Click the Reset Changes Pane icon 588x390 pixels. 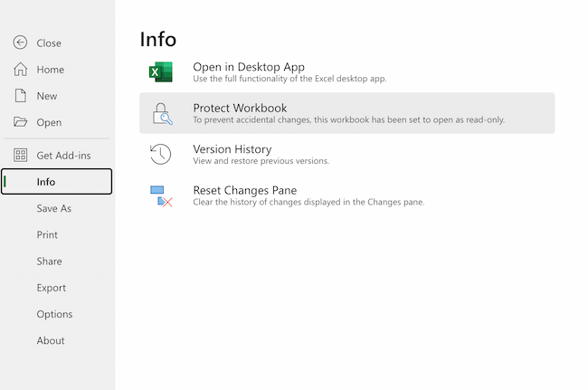coord(161,195)
